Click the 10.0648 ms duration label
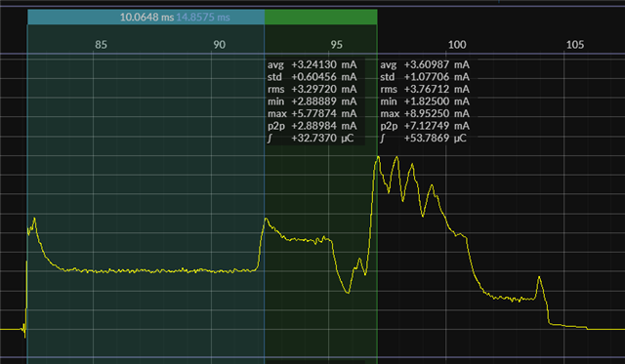 click(x=146, y=18)
